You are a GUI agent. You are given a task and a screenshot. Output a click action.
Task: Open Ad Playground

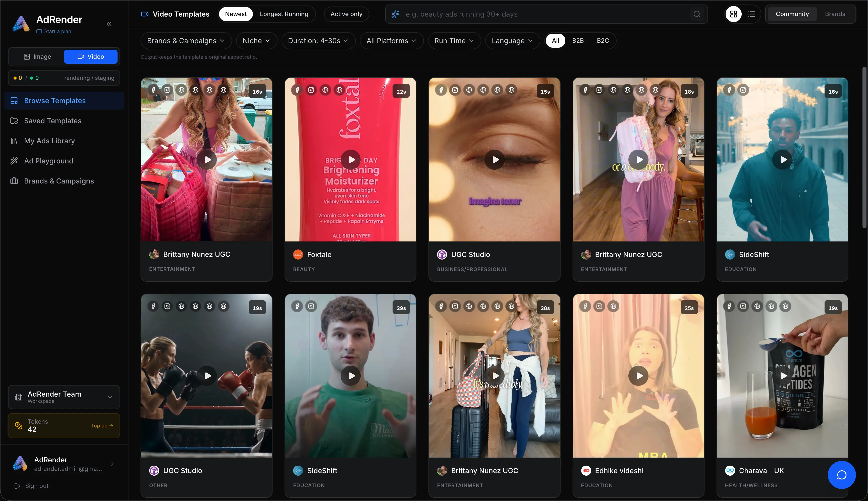64,161
